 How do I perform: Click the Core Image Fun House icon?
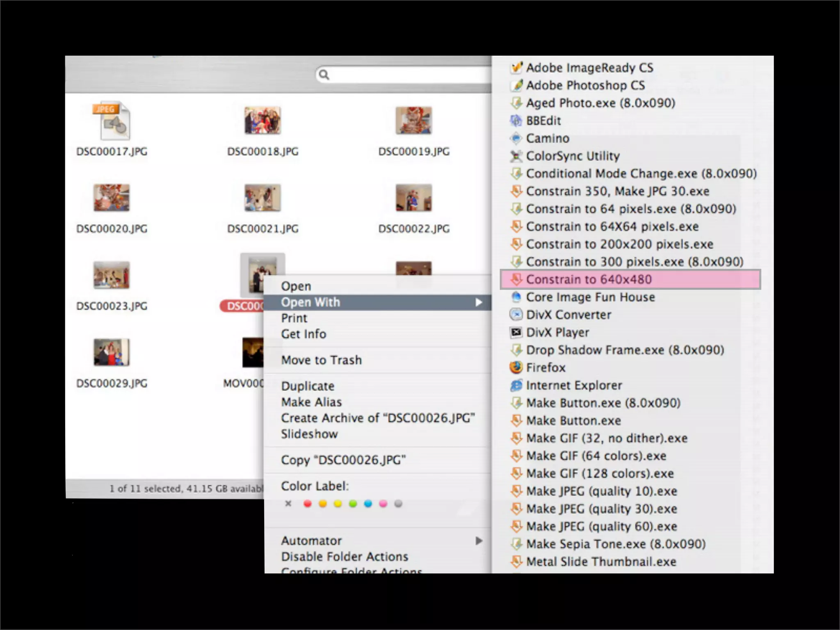516,297
